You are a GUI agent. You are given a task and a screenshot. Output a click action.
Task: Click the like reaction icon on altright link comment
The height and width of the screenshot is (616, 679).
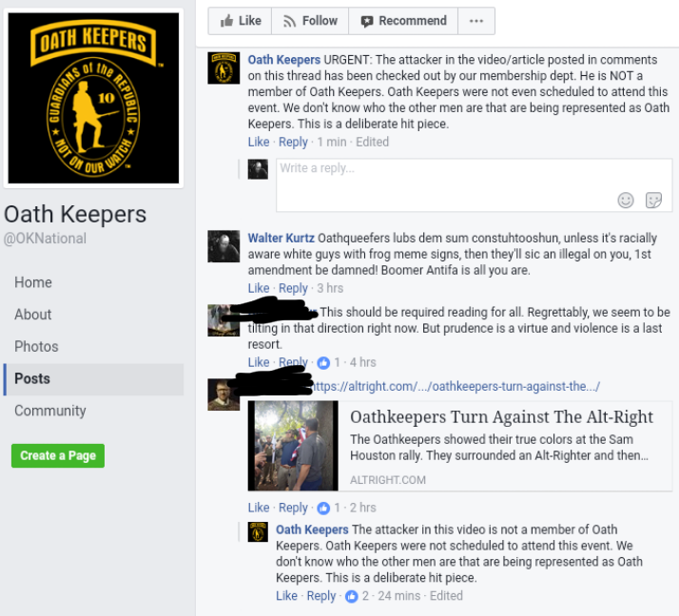point(323,508)
